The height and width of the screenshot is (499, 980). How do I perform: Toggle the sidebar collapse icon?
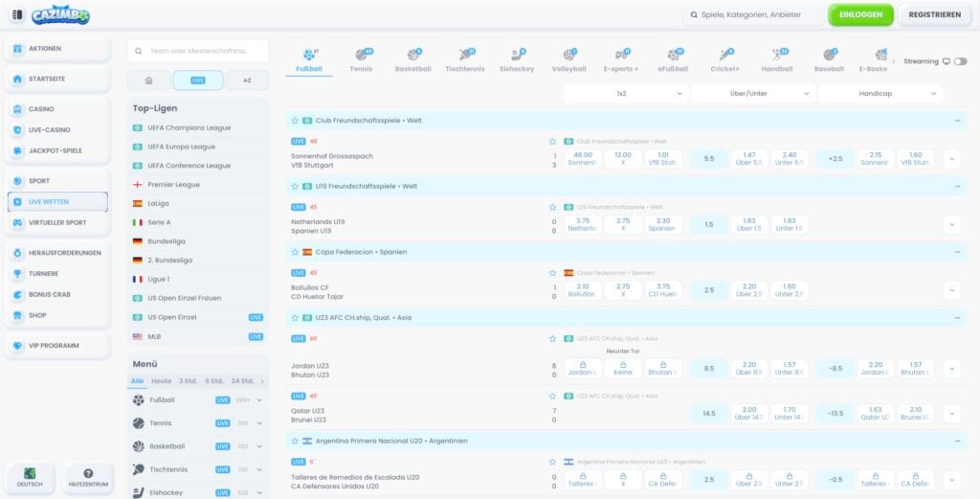(x=17, y=14)
